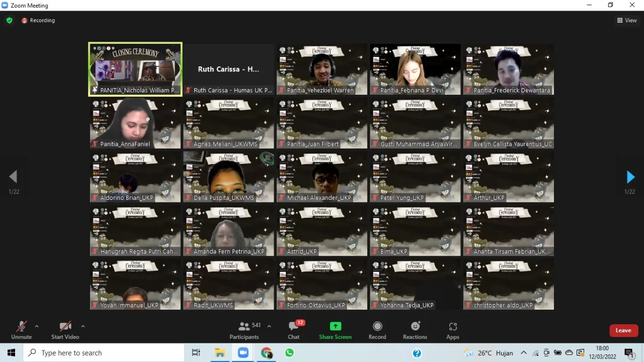The image size is (644, 362).
Task: Expand video options arrow beside Start Video
Action: [83, 326]
